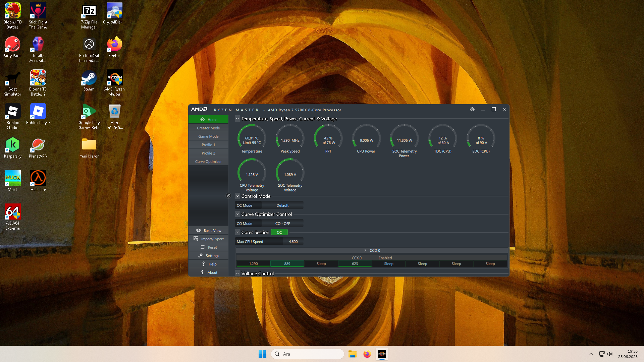Open volume control in system tray
Screen dimensions: 644x362
pos(610,354)
